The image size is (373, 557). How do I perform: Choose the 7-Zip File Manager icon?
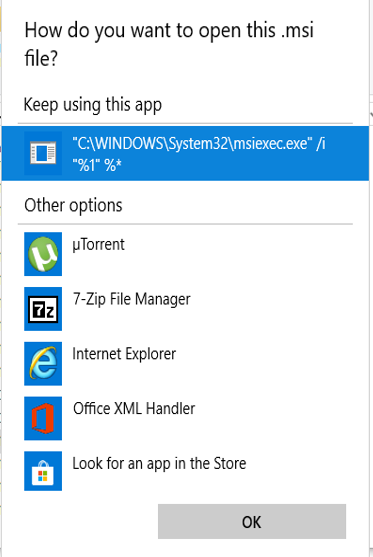[43, 309]
